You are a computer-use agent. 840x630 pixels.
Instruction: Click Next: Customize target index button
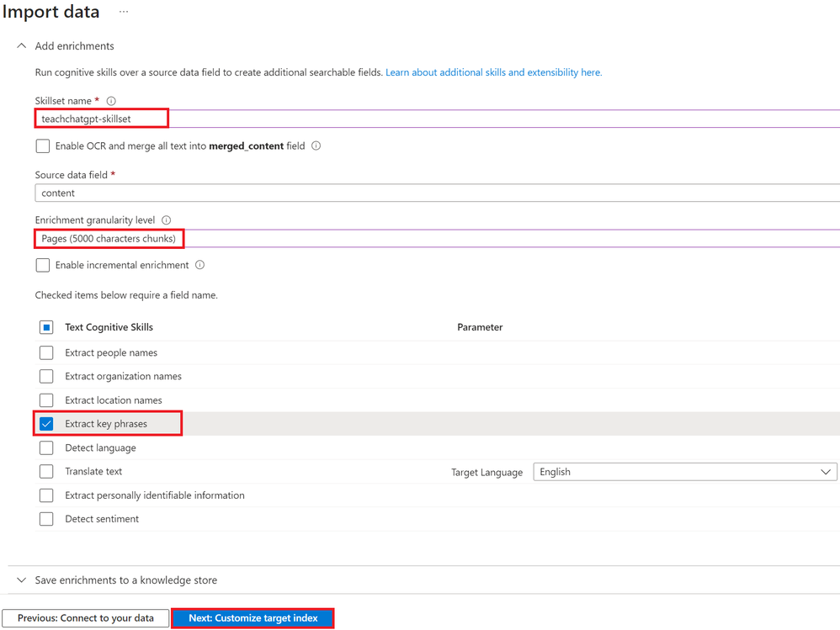[253, 618]
